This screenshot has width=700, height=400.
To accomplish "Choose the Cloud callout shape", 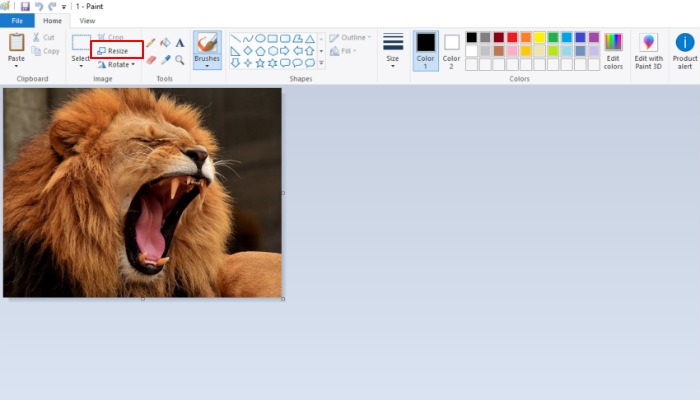I will [x=310, y=63].
